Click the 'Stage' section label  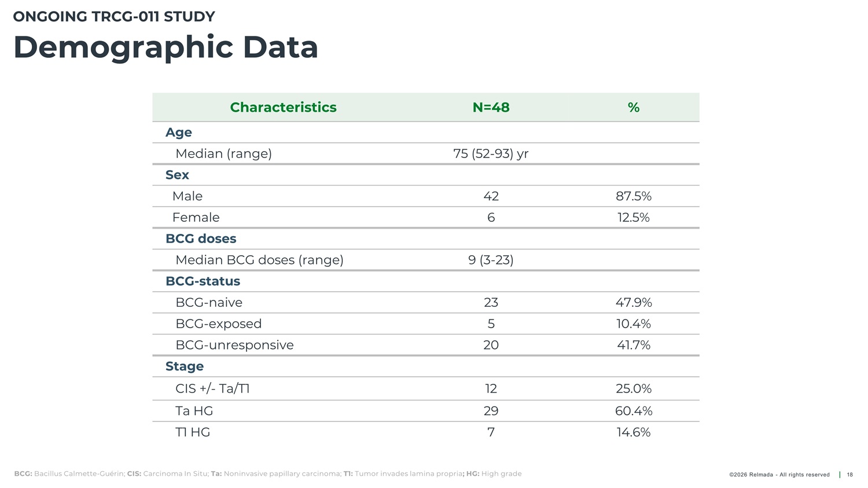pos(184,366)
